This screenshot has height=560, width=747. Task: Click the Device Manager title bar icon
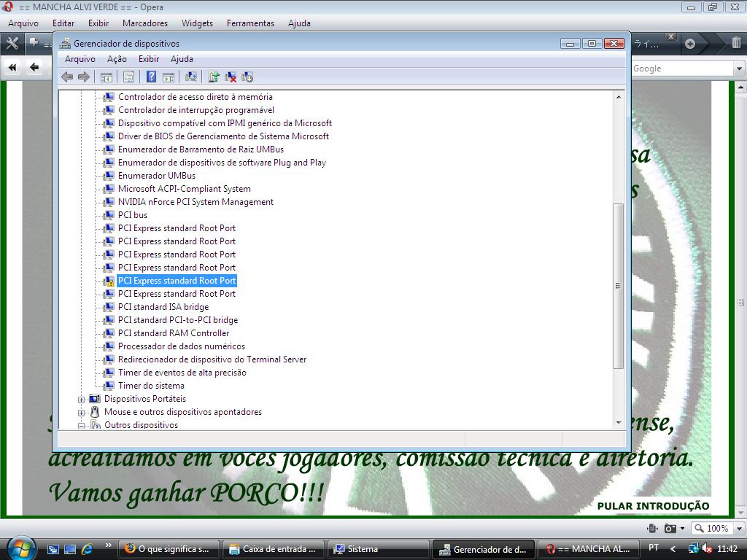[65, 44]
